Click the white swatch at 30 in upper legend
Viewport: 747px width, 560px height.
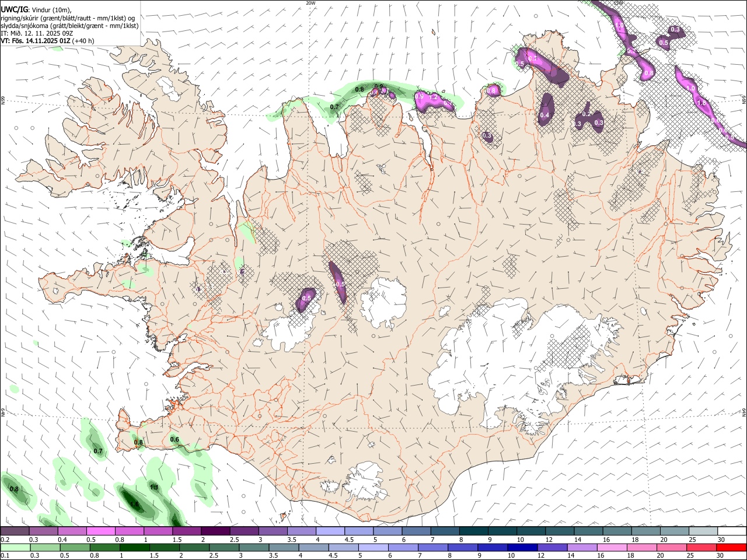[732, 531]
